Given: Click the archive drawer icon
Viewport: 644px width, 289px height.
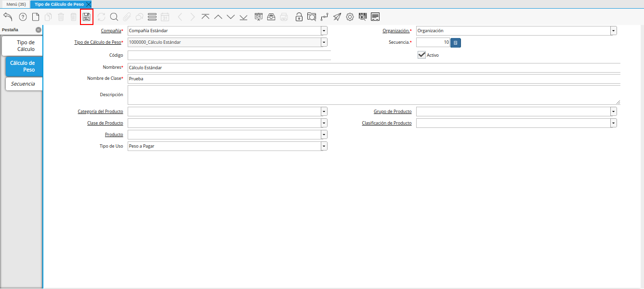Looking at the screenshot, I should [x=271, y=17].
